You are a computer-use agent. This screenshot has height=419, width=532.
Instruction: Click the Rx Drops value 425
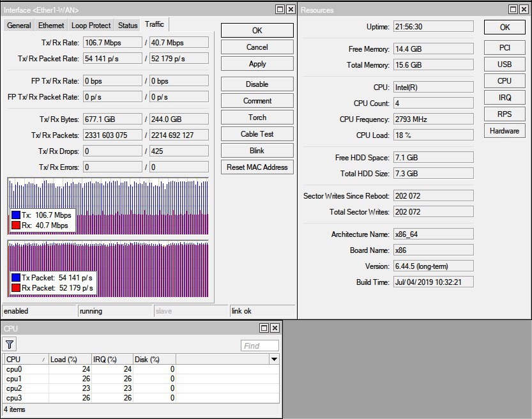(x=179, y=151)
